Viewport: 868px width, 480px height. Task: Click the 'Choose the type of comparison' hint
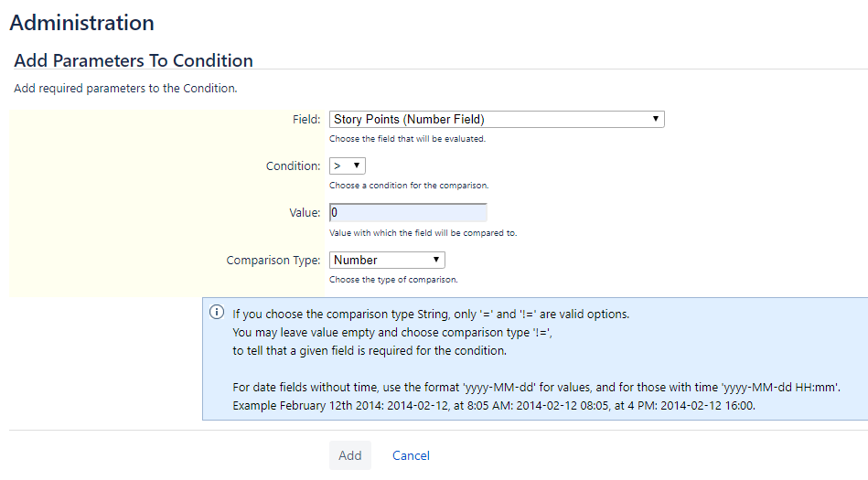(x=393, y=280)
